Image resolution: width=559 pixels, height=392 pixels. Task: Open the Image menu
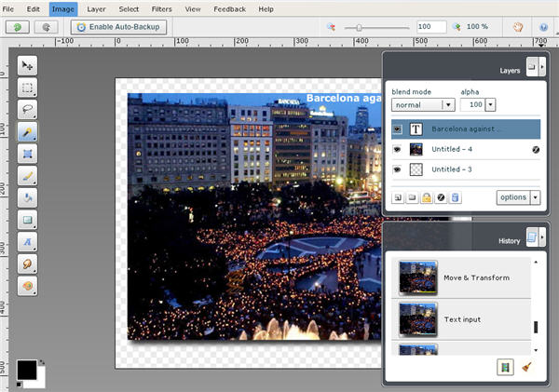tap(63, 8)
